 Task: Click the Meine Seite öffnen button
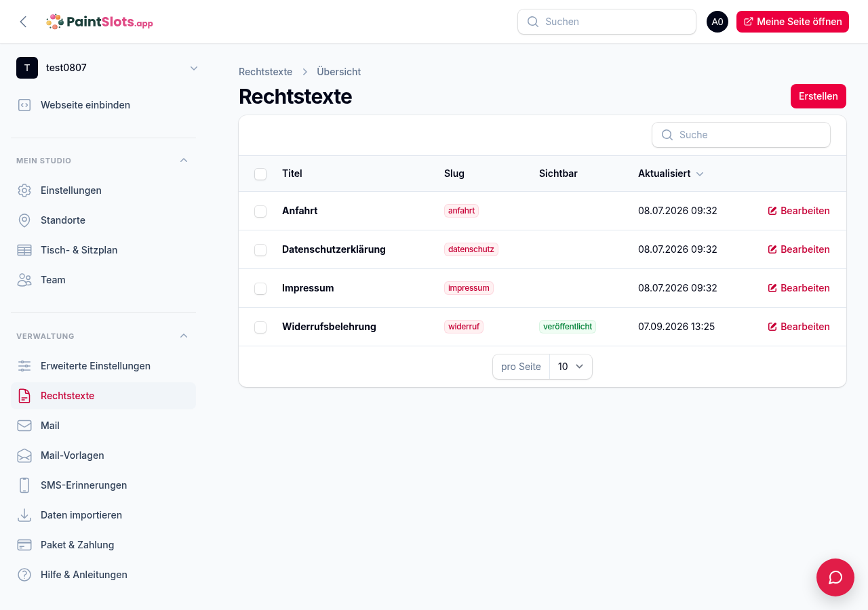tap(793, 22)
